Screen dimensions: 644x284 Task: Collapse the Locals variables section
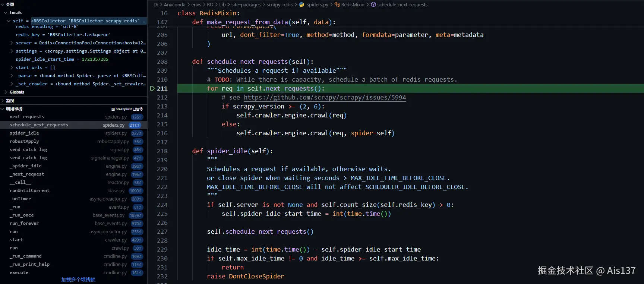[6, 13]
